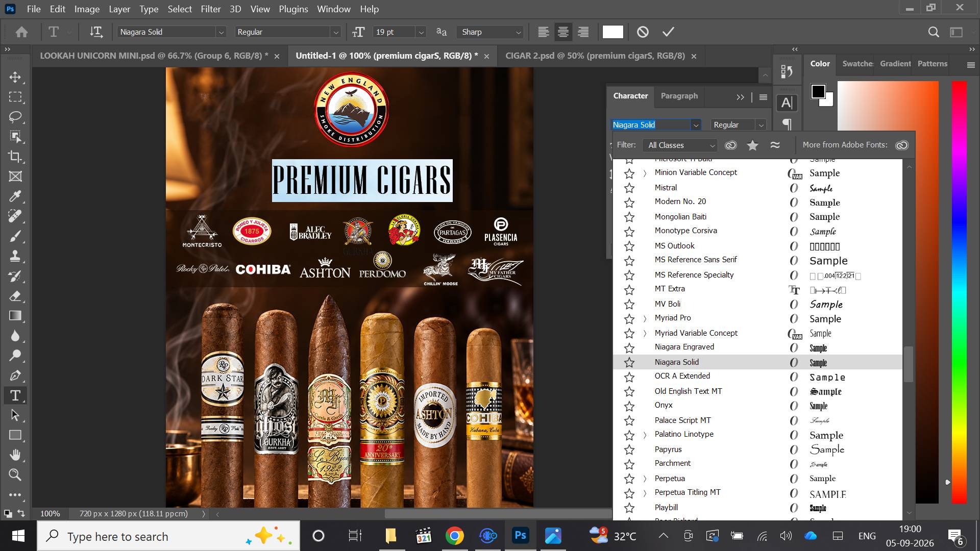Toggle show favorite fonts star filter
The width and height of the screenshot is (980, 551).
(752, 145)
